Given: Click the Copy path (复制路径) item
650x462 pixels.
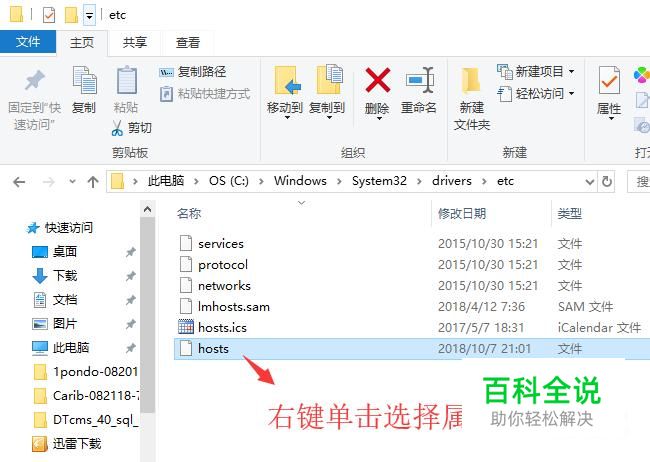Looking at the screenshot, I should [192, 72].
